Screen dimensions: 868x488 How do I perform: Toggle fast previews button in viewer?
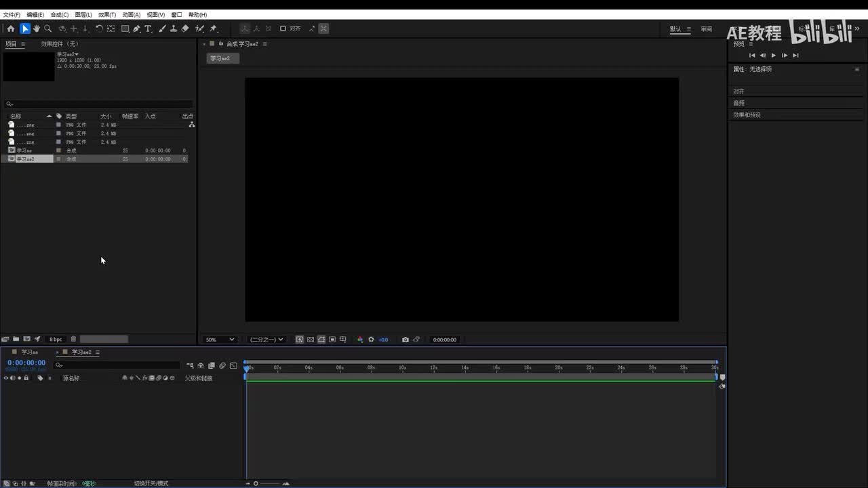coord(300,340)
